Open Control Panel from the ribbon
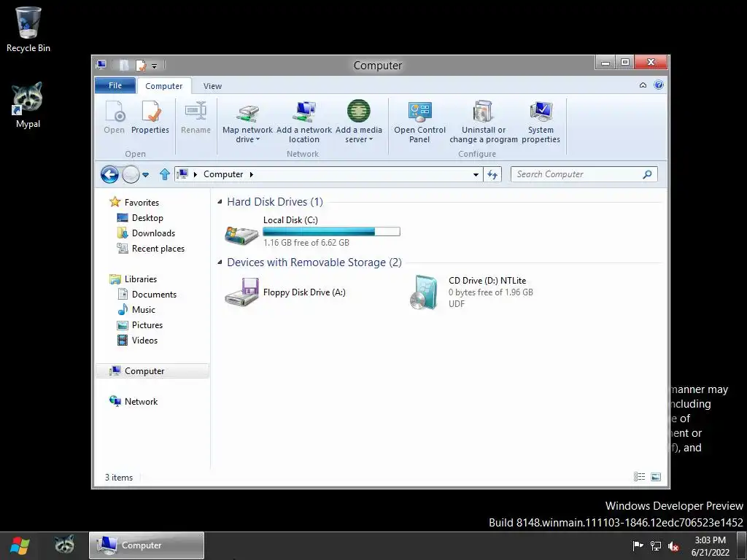Viewport: 747px width, 560px height. (x=419, y=122)
